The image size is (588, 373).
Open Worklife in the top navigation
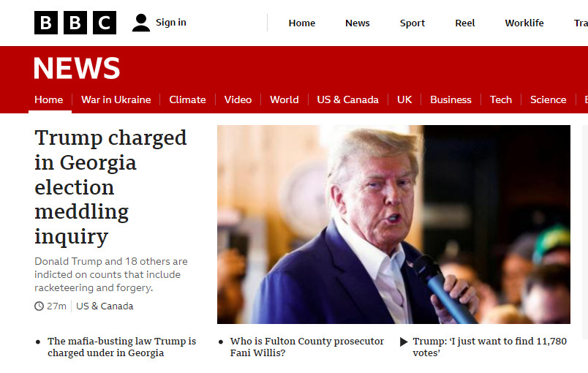[x=524, y=23]
